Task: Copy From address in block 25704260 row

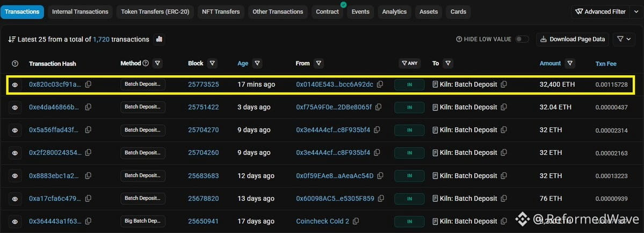Action: point(377,153)
